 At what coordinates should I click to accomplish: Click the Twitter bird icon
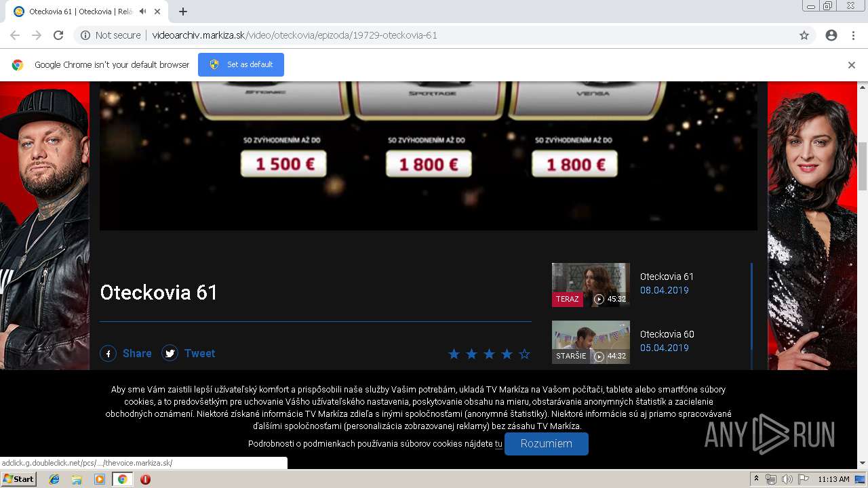[170, 353]
